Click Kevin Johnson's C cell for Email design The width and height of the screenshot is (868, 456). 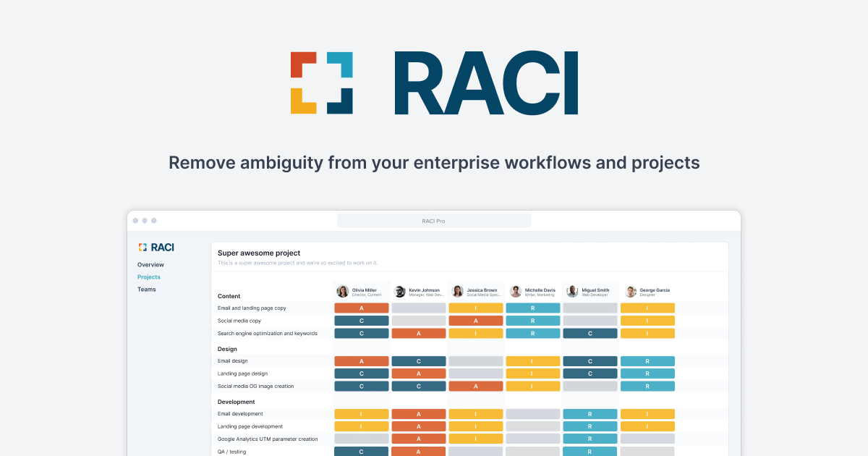[x=419, y=361]
